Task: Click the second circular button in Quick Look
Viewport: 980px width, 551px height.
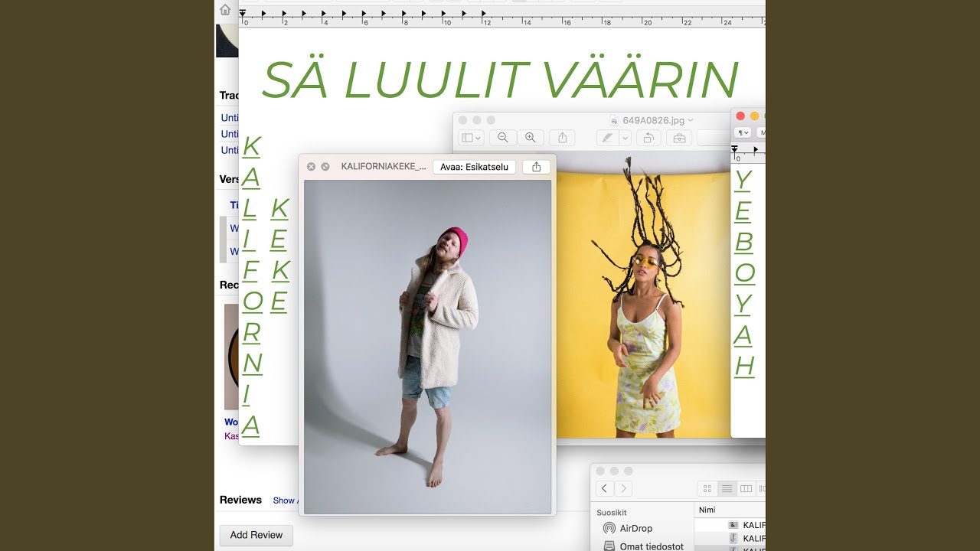Action: pyautogui.click(x=325, y=166)
